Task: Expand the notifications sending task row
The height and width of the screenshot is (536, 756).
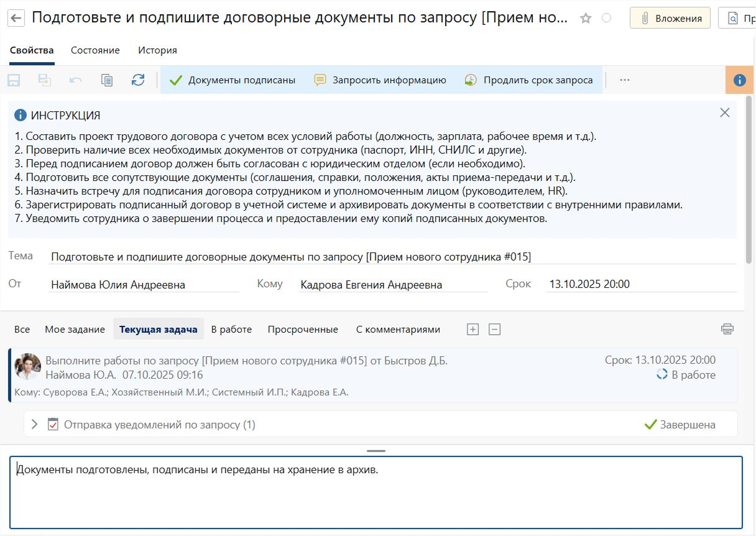Action: point(35,424)
